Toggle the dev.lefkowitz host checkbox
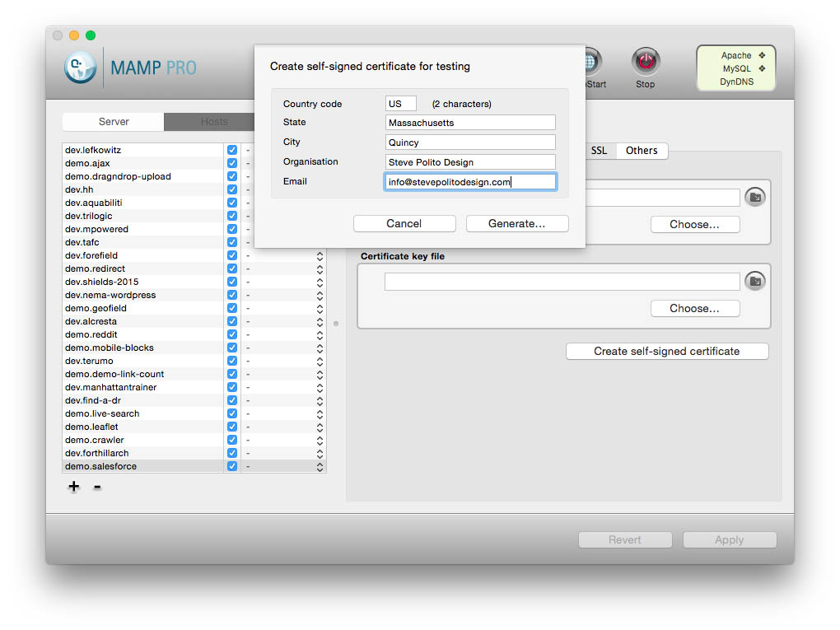 (232, 150)
